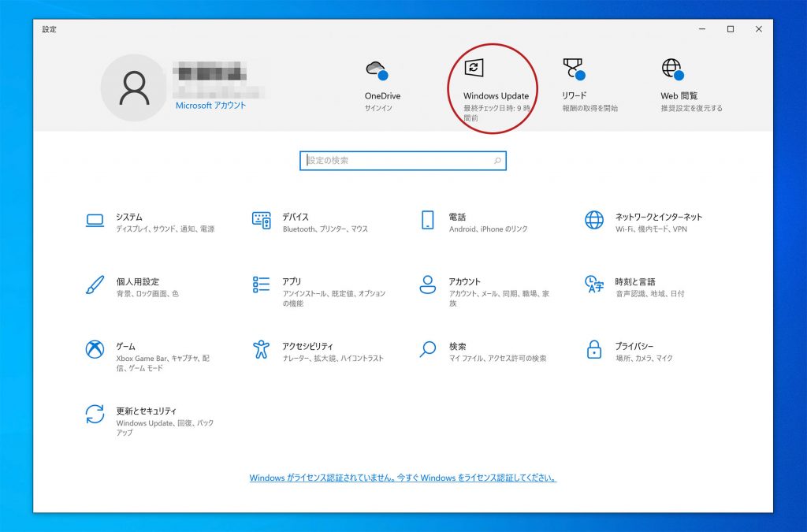Open the 電話 phone icon
Image resolution: width=807 pixels, height=532 pixels.
pyautogui.click(x=428, y=220)
